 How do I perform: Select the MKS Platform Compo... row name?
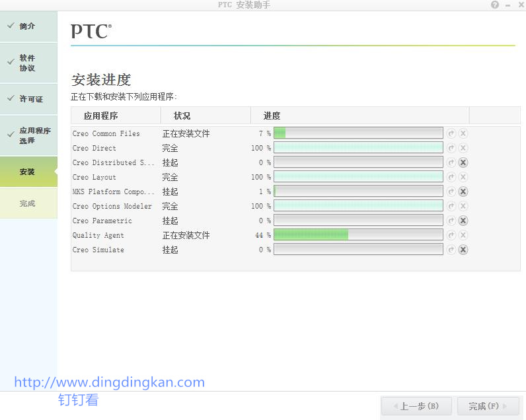pos(114,192)
